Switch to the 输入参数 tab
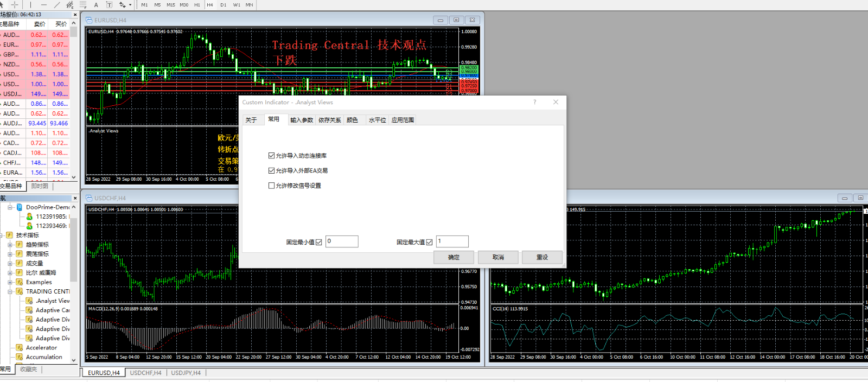 (301, 120)
